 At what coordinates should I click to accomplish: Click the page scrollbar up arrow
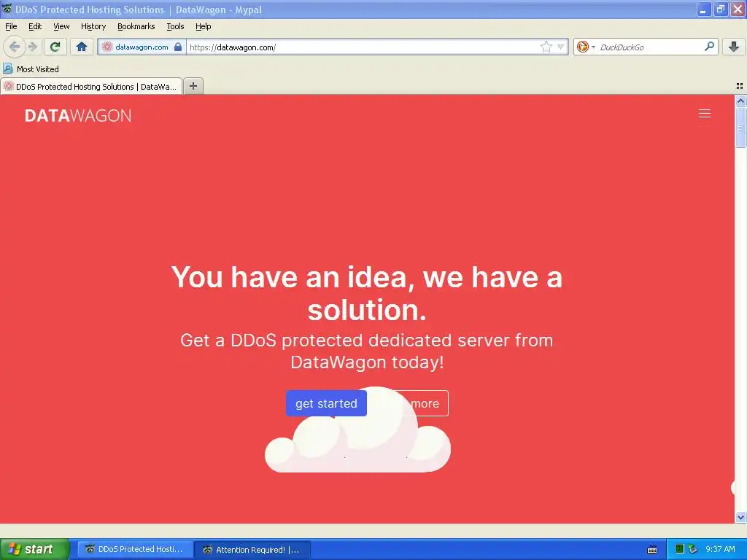click(x=740, y=101)
